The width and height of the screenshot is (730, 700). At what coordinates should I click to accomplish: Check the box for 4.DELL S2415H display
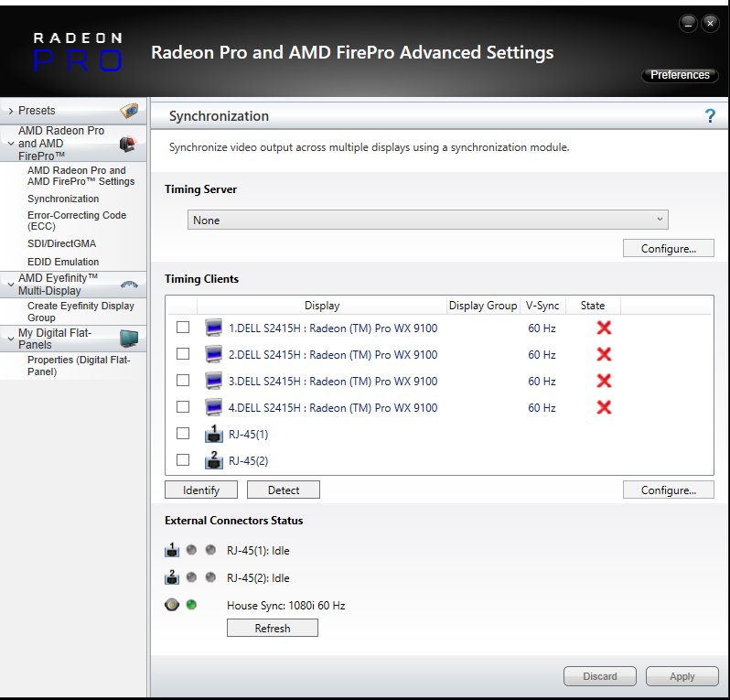(x=183, y=407)
